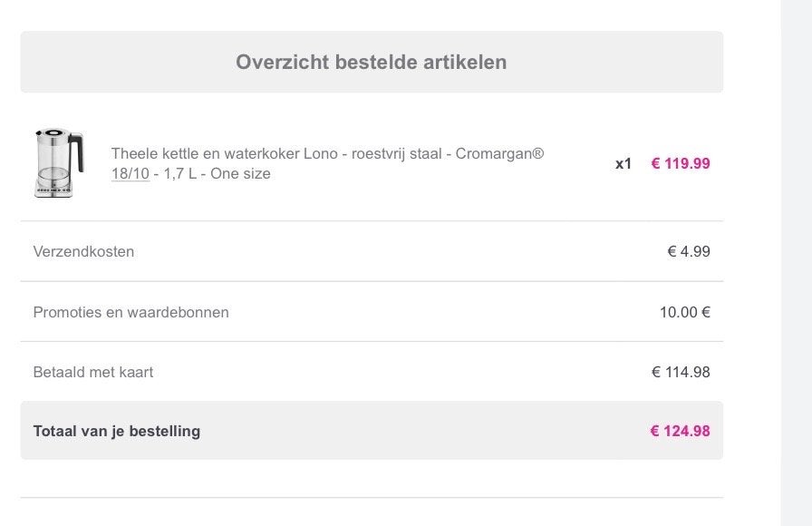Select the € 124.98 order total

point(680,431)
